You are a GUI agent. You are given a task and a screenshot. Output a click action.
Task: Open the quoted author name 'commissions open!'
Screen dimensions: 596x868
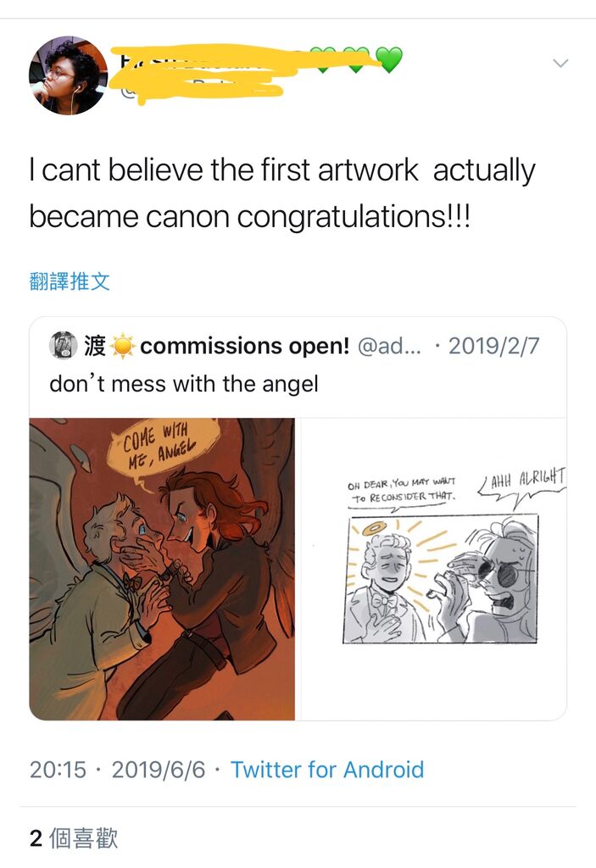coord(244,346)
